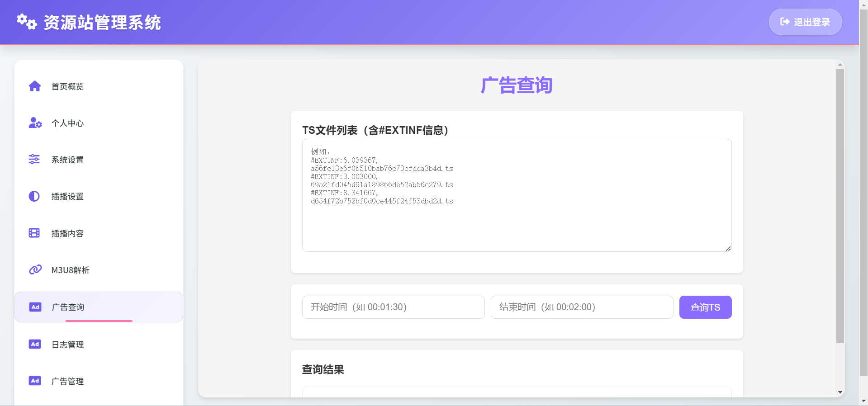Click the browser page scroll-down arrow
The width and height of the screenshot is (868, 406).
pos(863,401)
